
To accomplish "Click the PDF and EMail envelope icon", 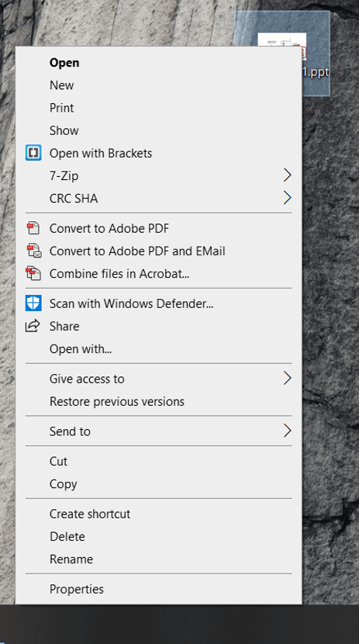I will (34, 251).
